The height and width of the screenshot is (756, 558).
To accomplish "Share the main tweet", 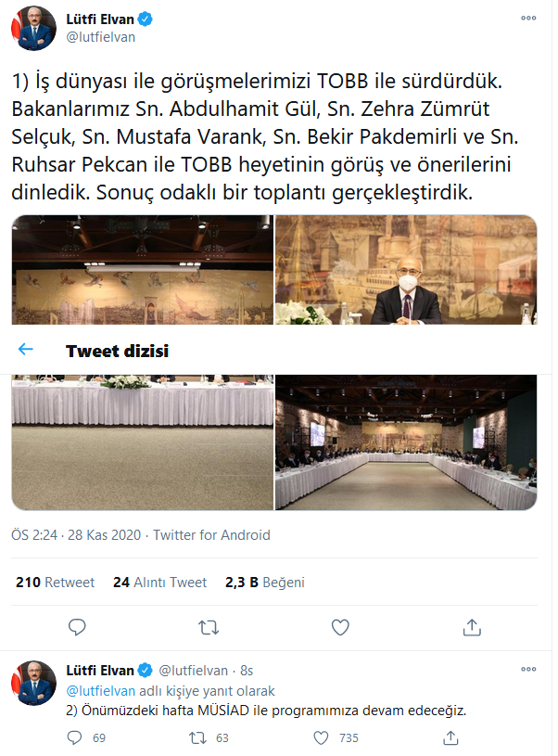I will pyautogui.click(x=472, y=627).
